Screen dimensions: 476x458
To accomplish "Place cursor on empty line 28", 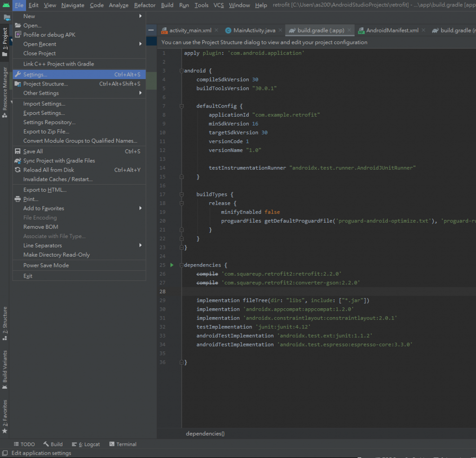I will click(329, 291).
